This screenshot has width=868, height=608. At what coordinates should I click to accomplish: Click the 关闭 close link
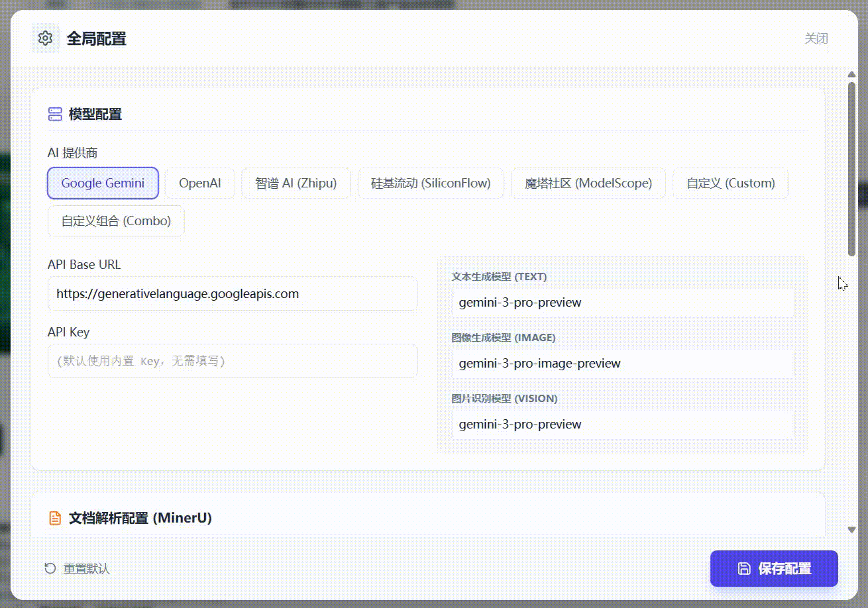(816, 38)
